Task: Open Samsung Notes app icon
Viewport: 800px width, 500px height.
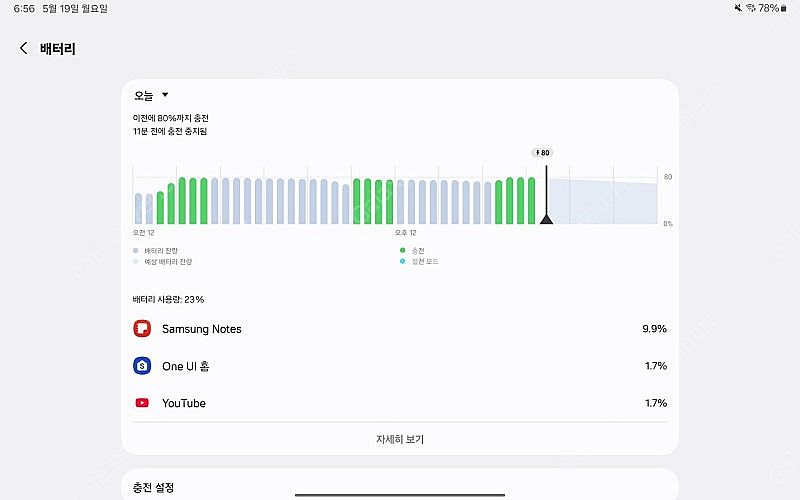Action: [142, 329]
